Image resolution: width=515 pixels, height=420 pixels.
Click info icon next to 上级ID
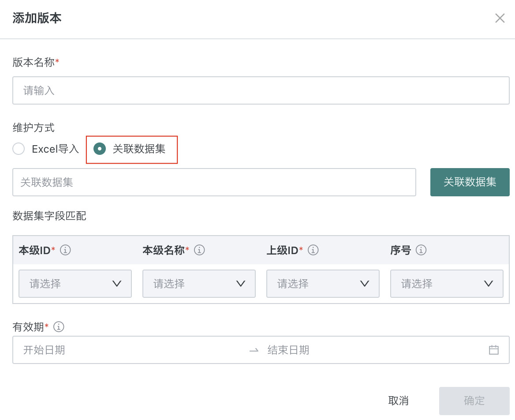[313, 250]
